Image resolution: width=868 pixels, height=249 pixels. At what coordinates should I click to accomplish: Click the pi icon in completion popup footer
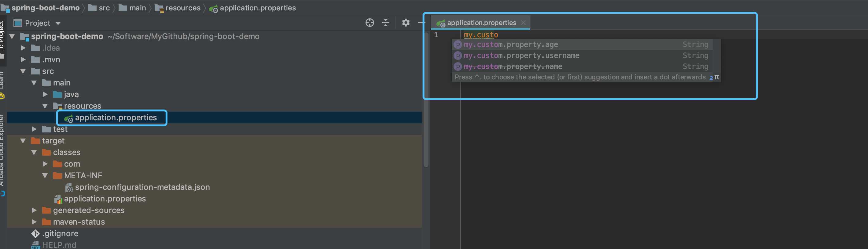click(717, 77)
